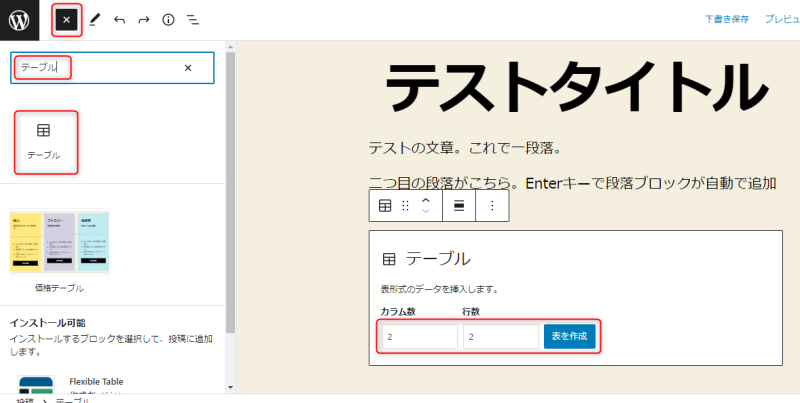The image size is (800, 403).
Task: Select the pencil Tools icon
Action: point(95,20)
